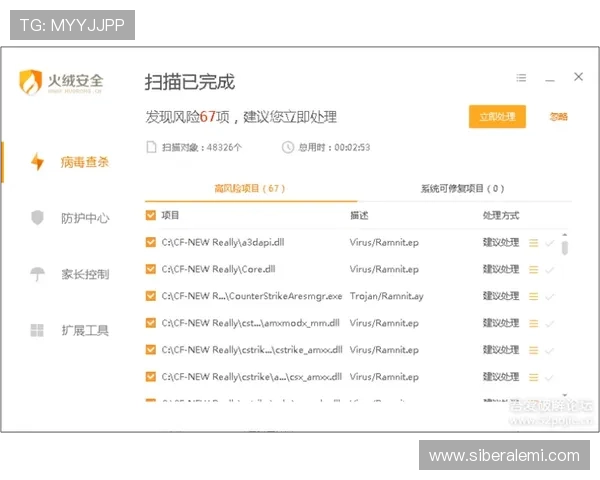Open 建议处理 dropdown for Core.dll

(501, 269)
